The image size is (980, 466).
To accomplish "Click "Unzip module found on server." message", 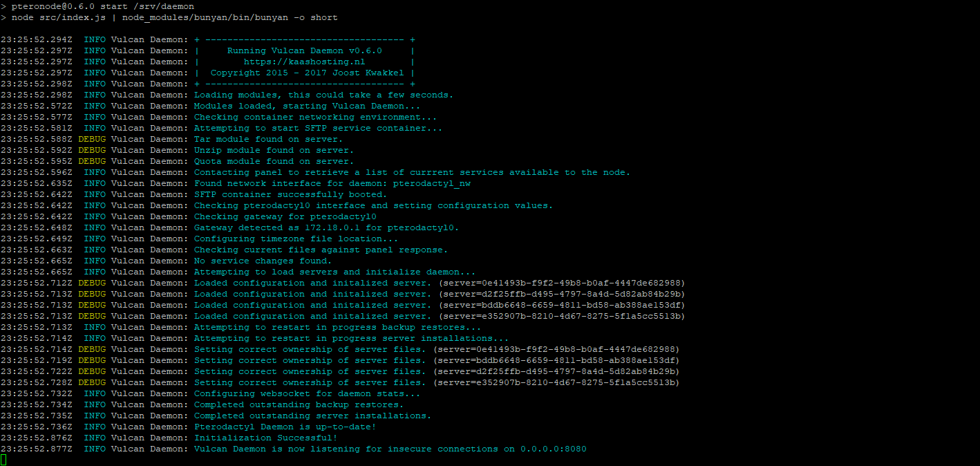I will [x=274, y=150].
